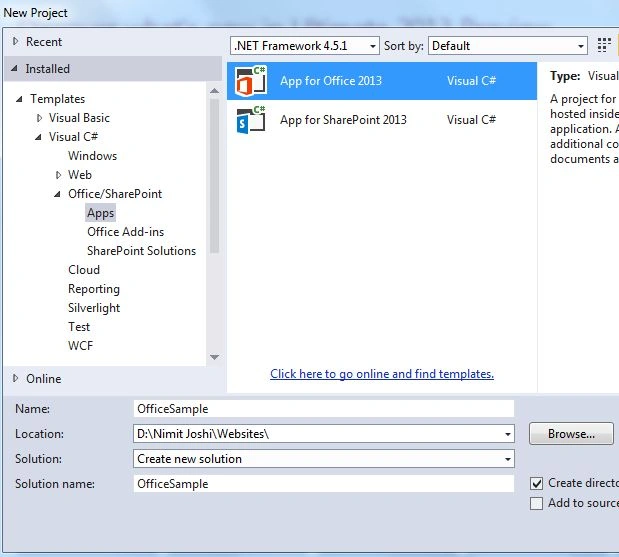
Task: Click the template tree scroll-down arrow
Action: (x=214, y=357)
